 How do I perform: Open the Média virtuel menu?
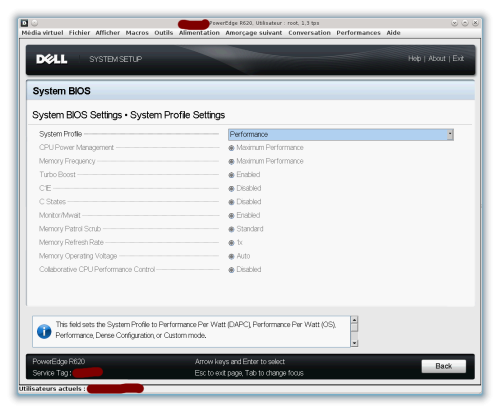point(42,33)
